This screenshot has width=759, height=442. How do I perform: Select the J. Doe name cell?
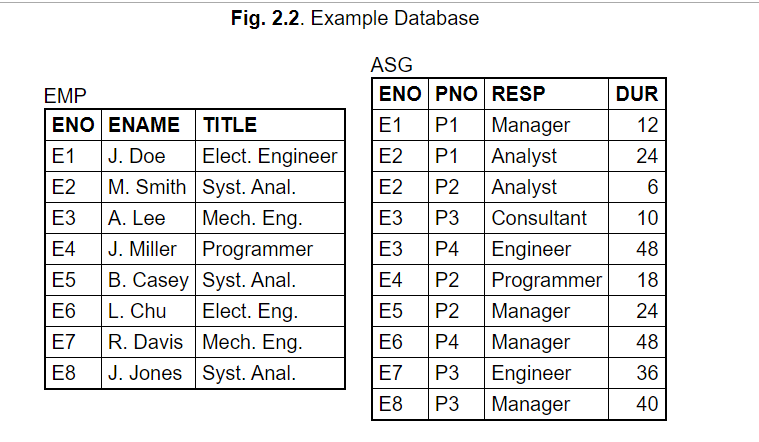pos(149,156)
